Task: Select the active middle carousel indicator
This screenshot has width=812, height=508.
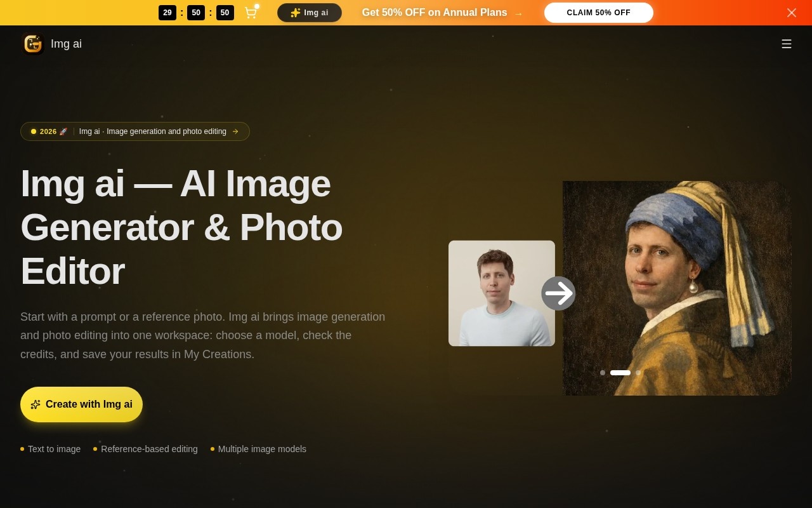Action: 620,373
